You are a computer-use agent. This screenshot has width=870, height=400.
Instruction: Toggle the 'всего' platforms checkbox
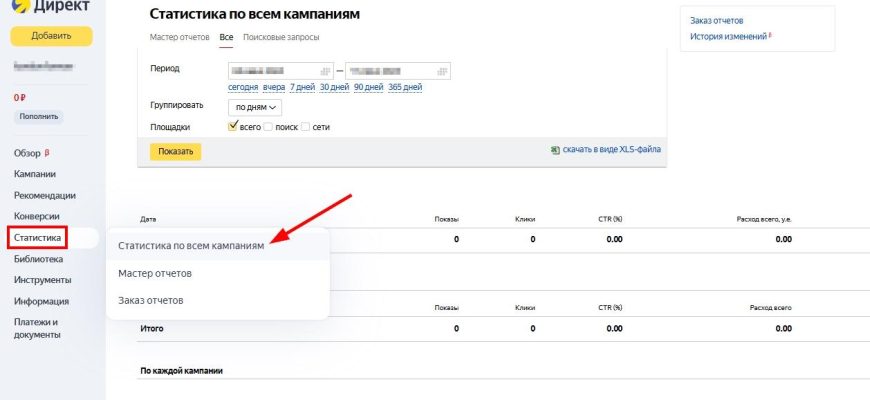pos(233,127)
